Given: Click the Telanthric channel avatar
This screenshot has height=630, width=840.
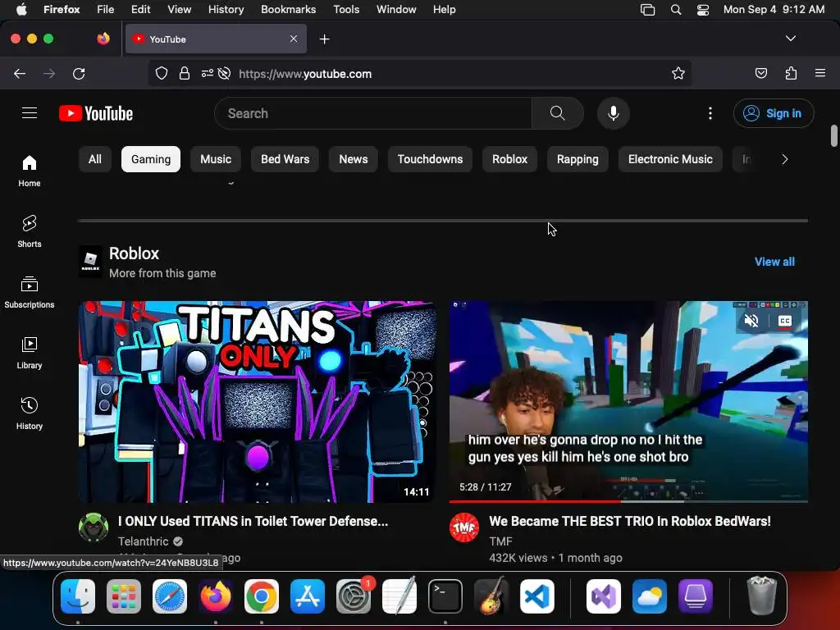Looking at the screenshot, I should coord(94,527).
